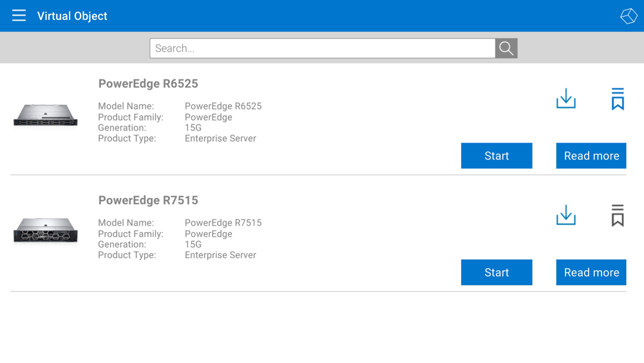Image resolution: width=644 pixels, height=363 pixels.
Task: Toggle bookmark for PowerEdge R6525
Action: [x=618, y=99]
